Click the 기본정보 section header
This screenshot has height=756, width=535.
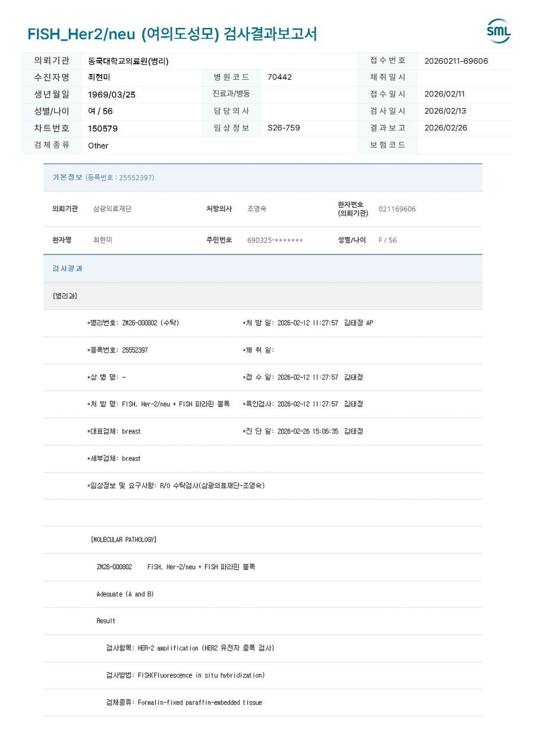263,177
